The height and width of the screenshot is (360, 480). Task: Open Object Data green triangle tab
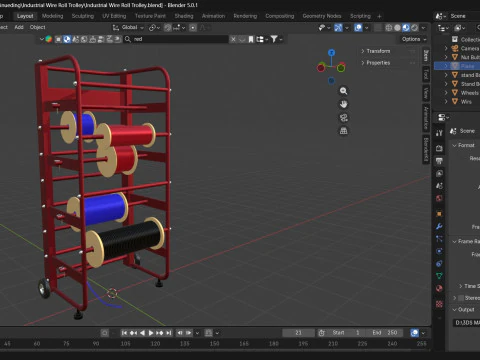(439, 276)
